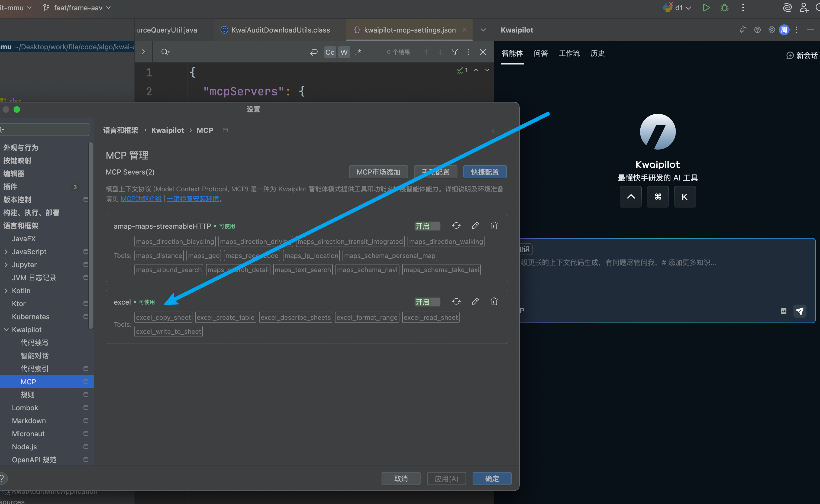
Task: Switch to the 问答 tab
Action: click(x=540, y=53)
